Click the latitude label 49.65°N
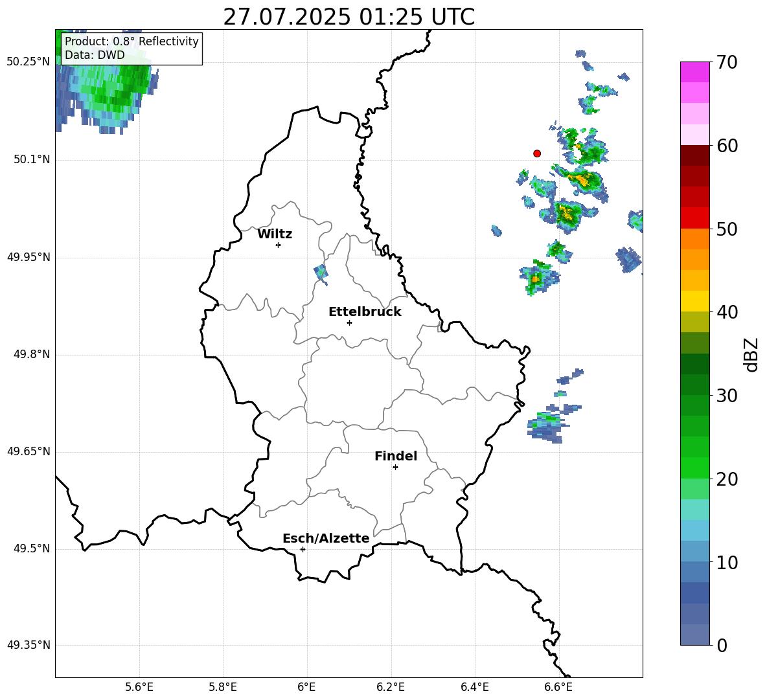Image resolution: width=767 pixels, height=700 pixels. (x=29, y=451)
